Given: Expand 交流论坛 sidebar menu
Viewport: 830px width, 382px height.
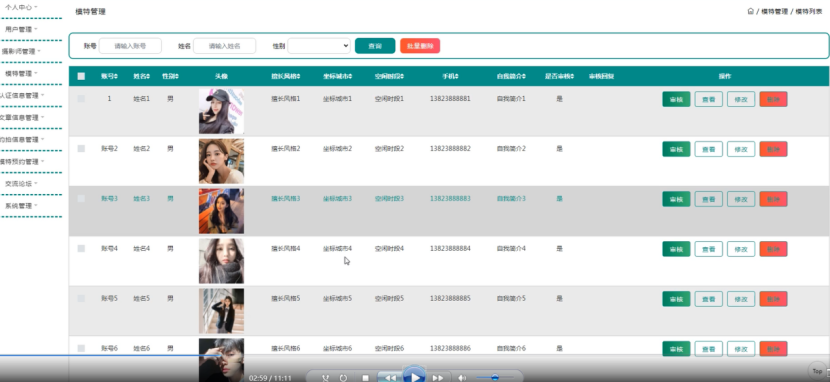Looking at the screenshot, I should coord(21,184).
